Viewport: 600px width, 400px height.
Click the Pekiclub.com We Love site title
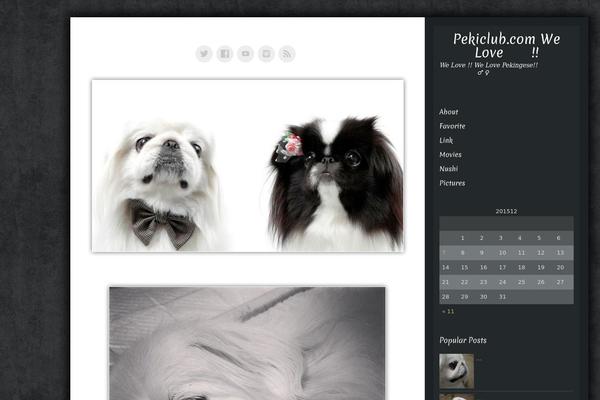point(506,45)
